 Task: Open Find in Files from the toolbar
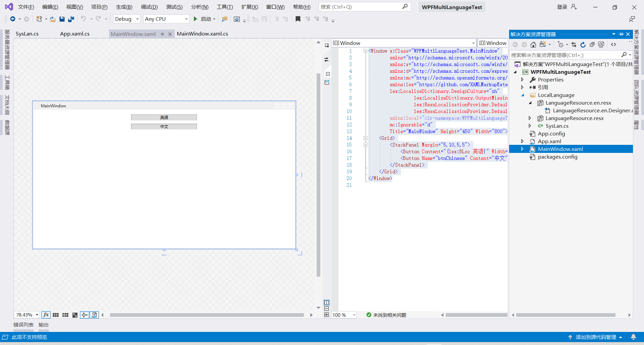pos(225,19)
